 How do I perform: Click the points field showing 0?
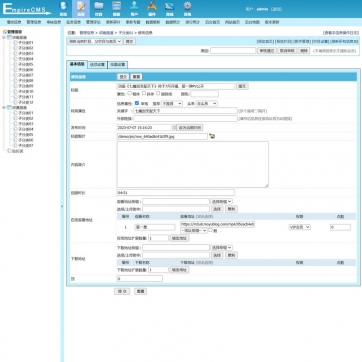[340, 227]
